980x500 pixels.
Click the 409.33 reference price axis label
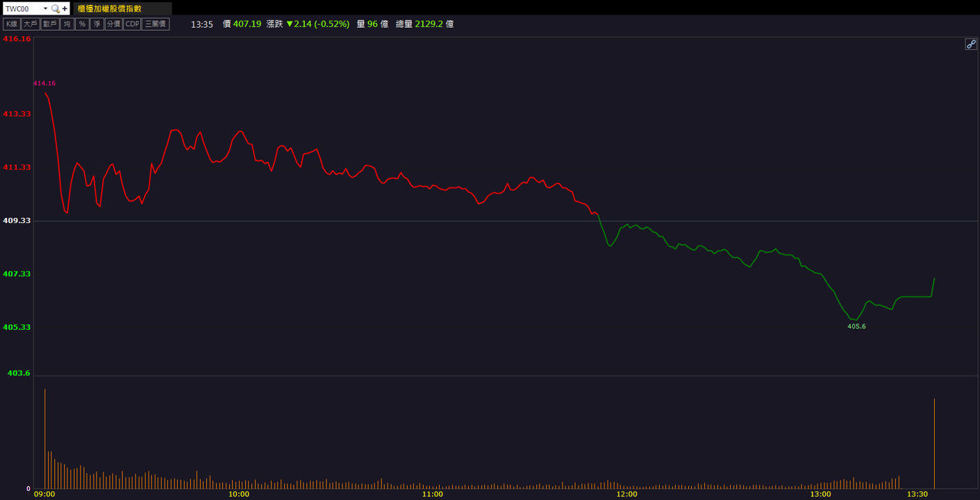(x=17, y=220)
